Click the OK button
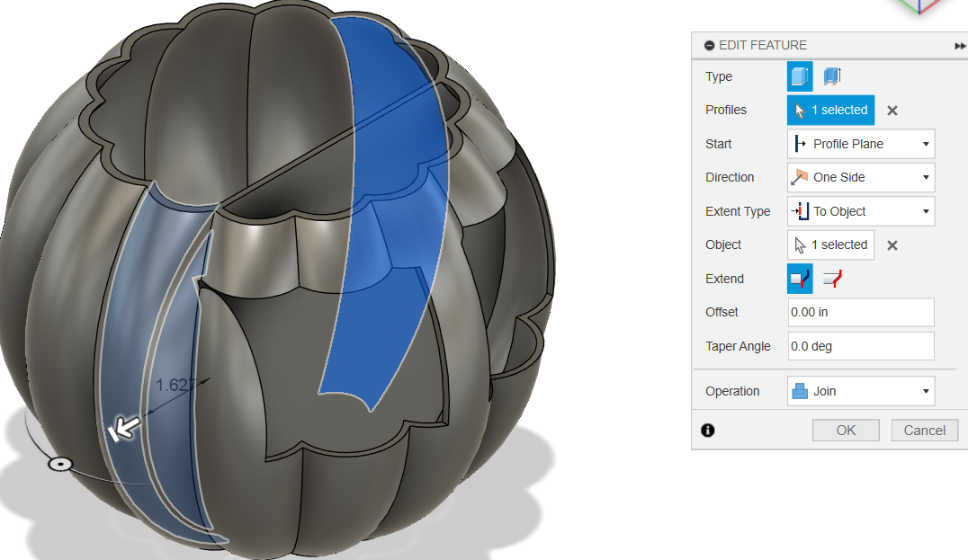The width and height of the screenshot is (968, 560). coord(845,431)
